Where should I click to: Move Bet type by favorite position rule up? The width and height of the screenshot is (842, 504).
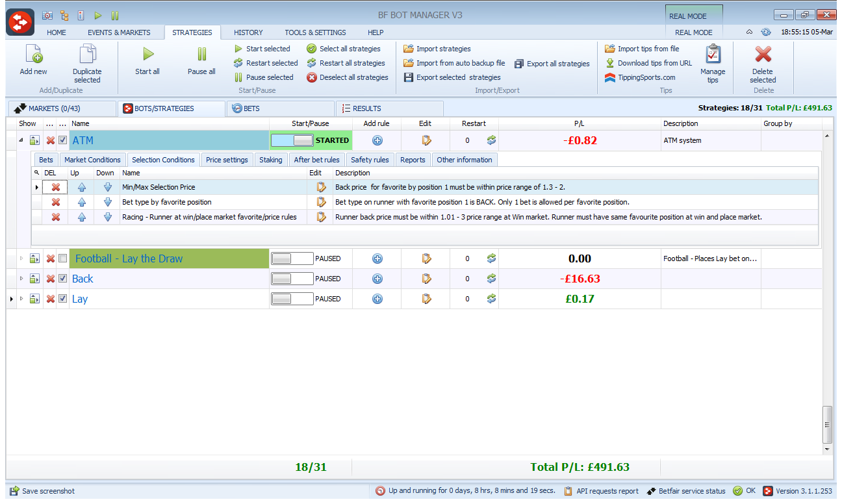point(82,202)
